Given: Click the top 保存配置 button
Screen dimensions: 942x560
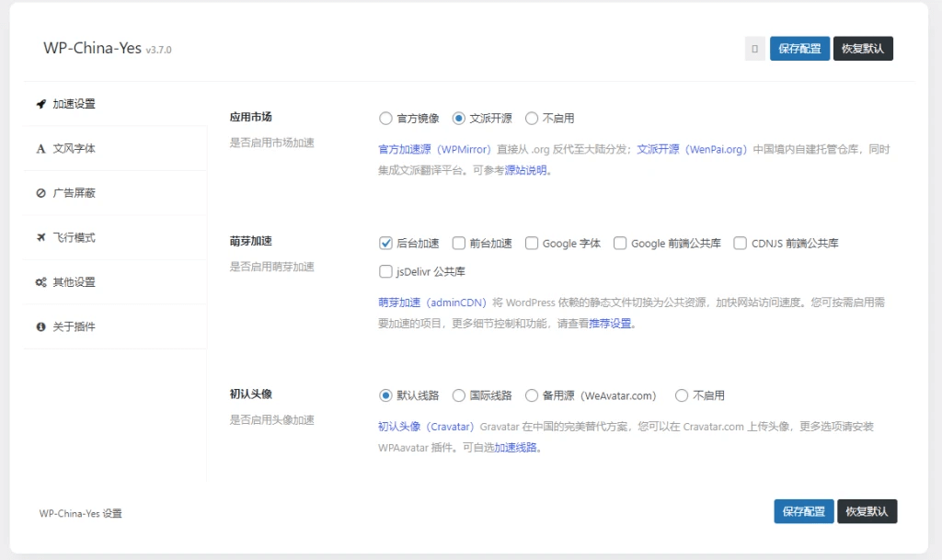Looking at the screenshot, I should pos(799,49).
